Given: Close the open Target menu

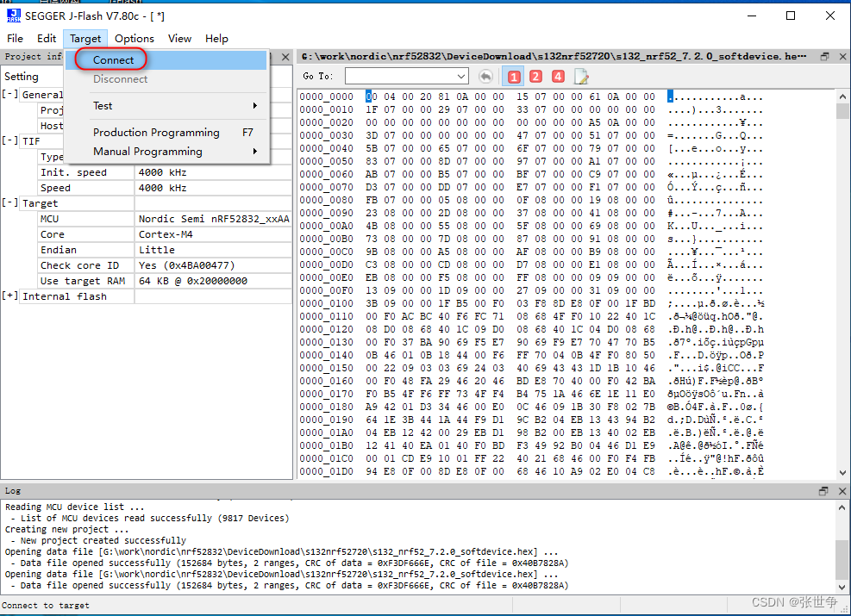Looking at the screenshot, I should click(85, 39).
